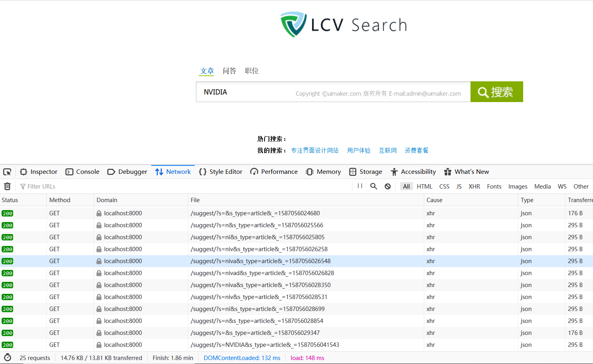Click the NVIDIA search input box
The width and height of the screenshot is (593, 364).
pyautogui.click(x=333, y=92)
